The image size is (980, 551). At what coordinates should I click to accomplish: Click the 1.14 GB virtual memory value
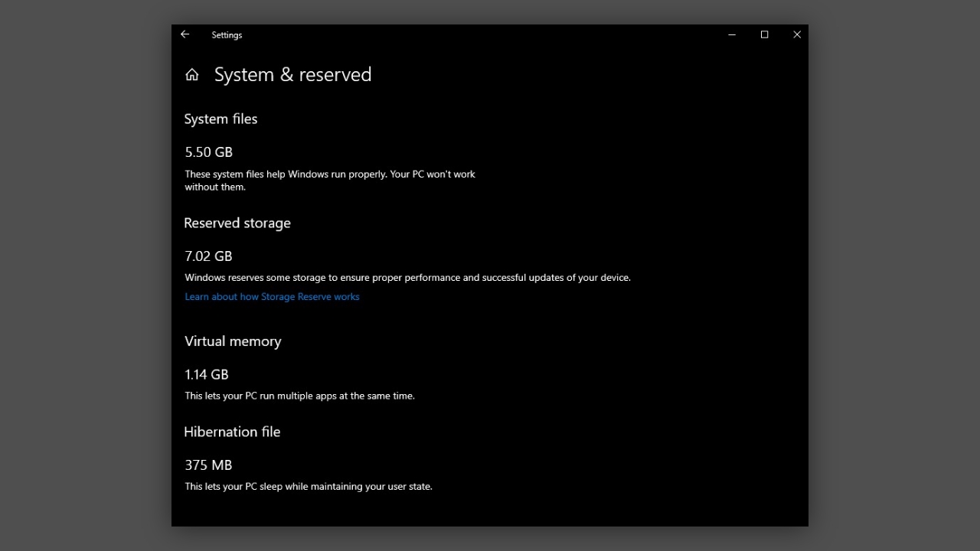207,375
